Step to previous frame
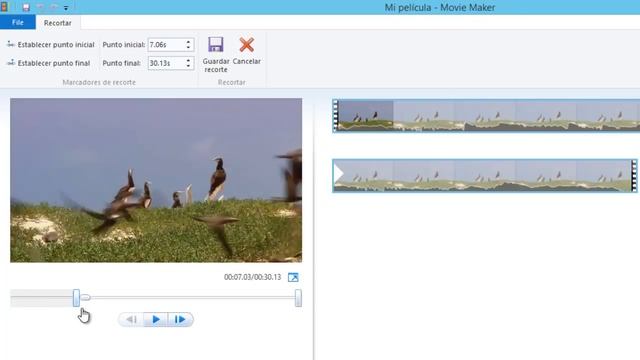 click(x=131, y=319)
